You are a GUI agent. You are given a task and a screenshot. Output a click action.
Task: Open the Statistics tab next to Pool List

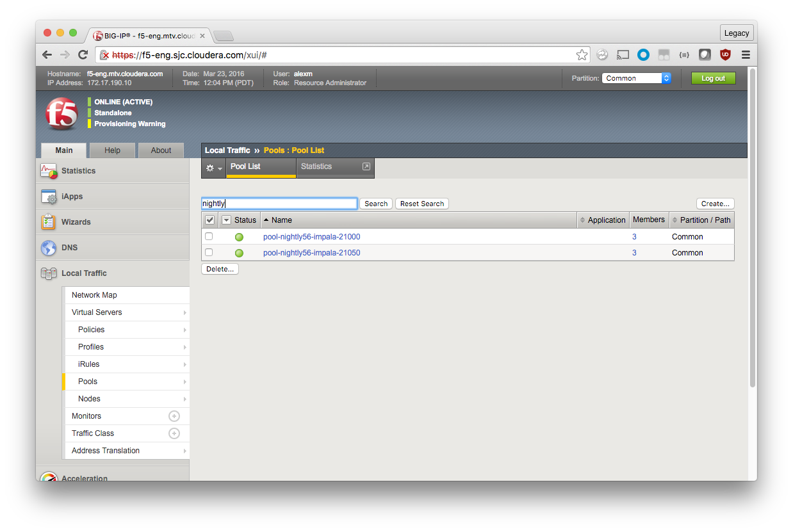coord(335,166)
